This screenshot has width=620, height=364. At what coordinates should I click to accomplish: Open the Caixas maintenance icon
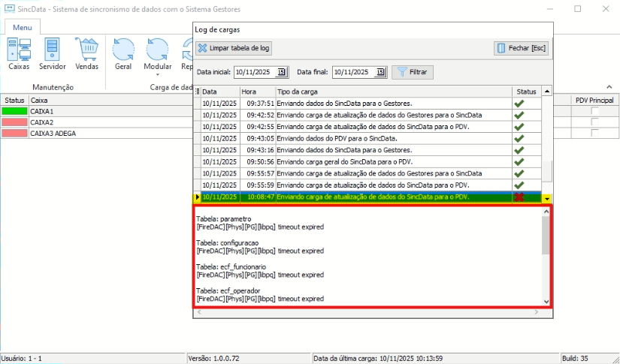click(x=19, y=53)
